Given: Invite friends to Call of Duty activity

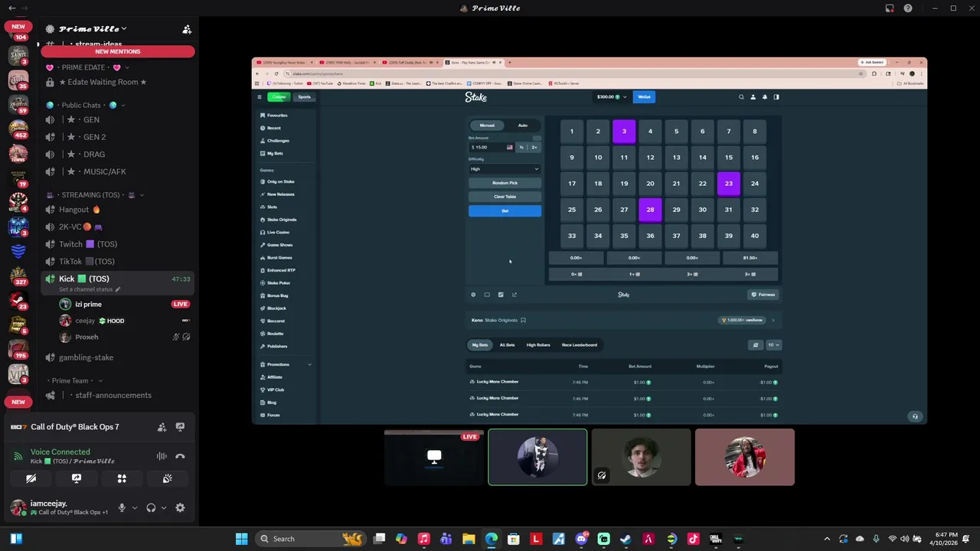Looking at the screenshot, I should tap(162, 427).
